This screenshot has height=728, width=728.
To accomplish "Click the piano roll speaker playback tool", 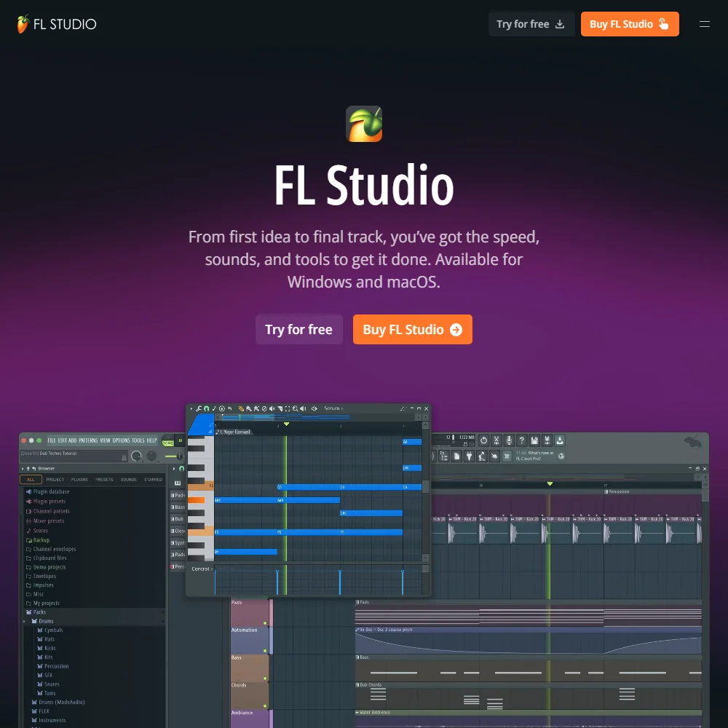I will [x=303, y=408].
